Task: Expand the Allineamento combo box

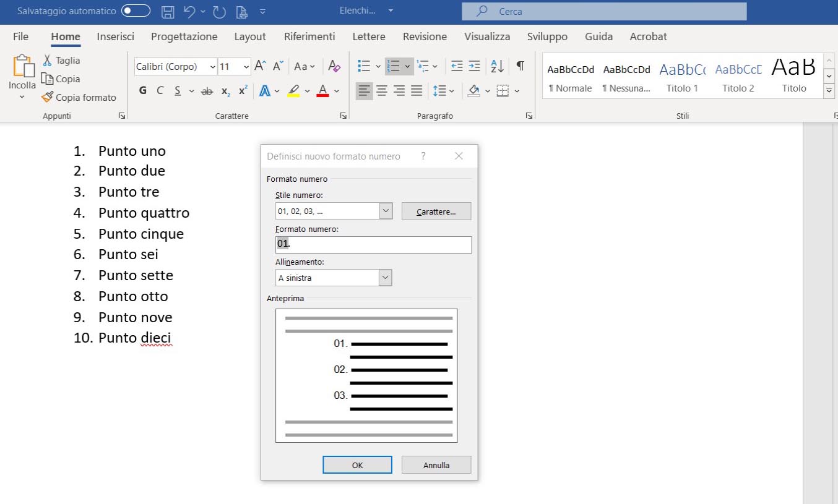Action: 386,278
